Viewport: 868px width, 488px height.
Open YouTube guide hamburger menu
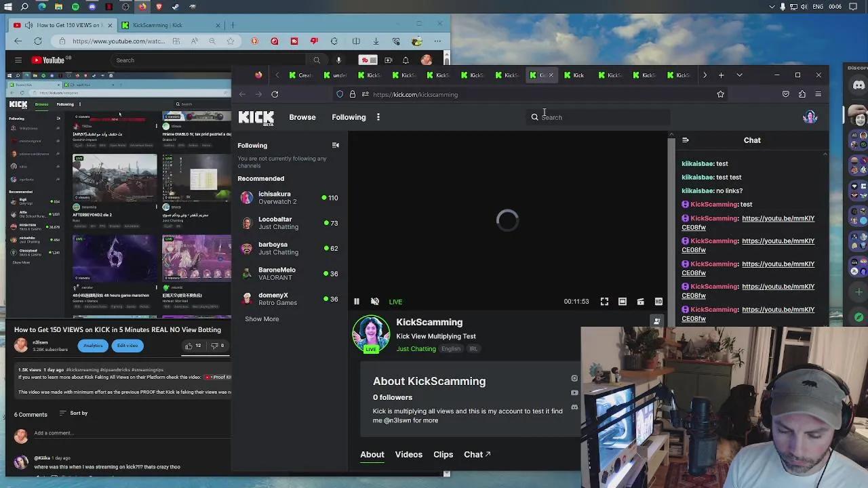pos(18,60)
